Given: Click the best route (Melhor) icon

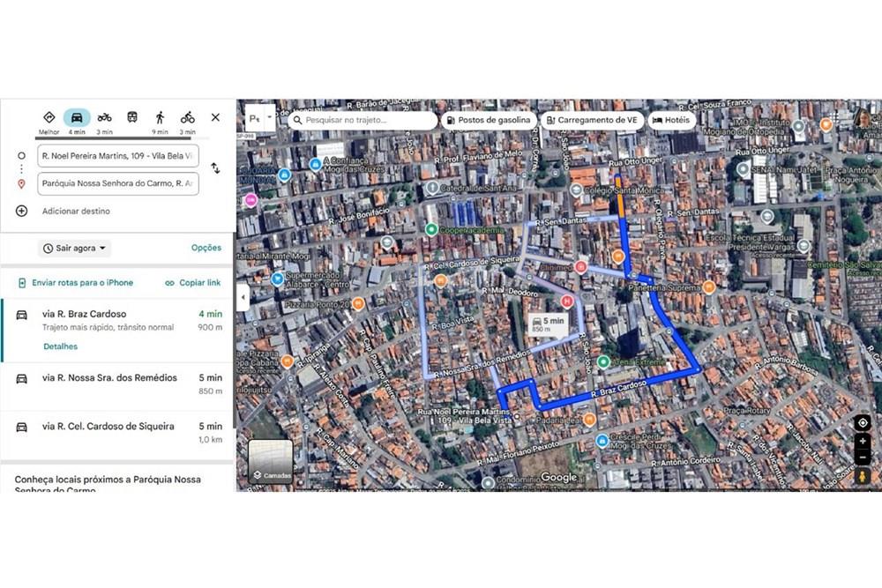Looking at the screenshot, I should [x=49, y=117].
